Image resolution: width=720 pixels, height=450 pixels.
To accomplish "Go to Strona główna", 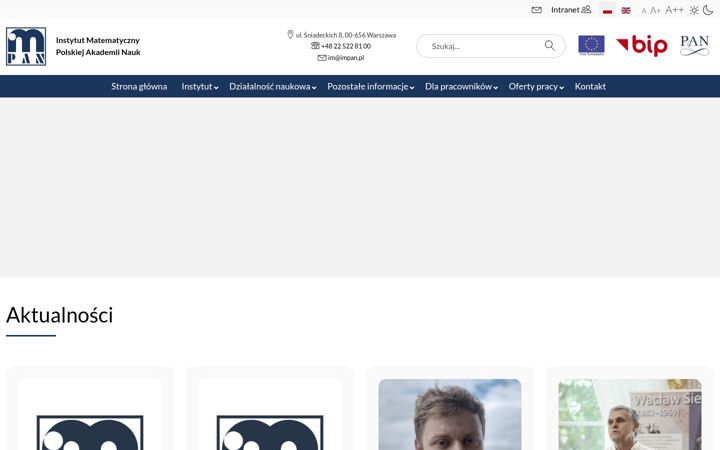I will 139,86.
